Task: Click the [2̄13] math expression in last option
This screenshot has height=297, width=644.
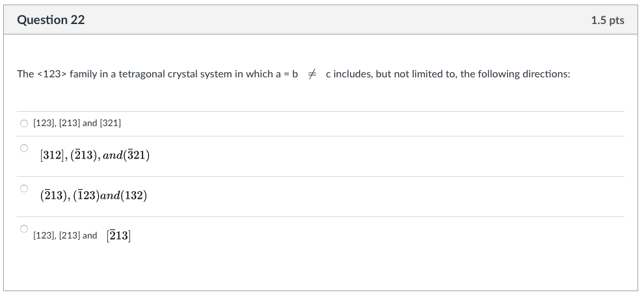Action: tap(118, 236)
